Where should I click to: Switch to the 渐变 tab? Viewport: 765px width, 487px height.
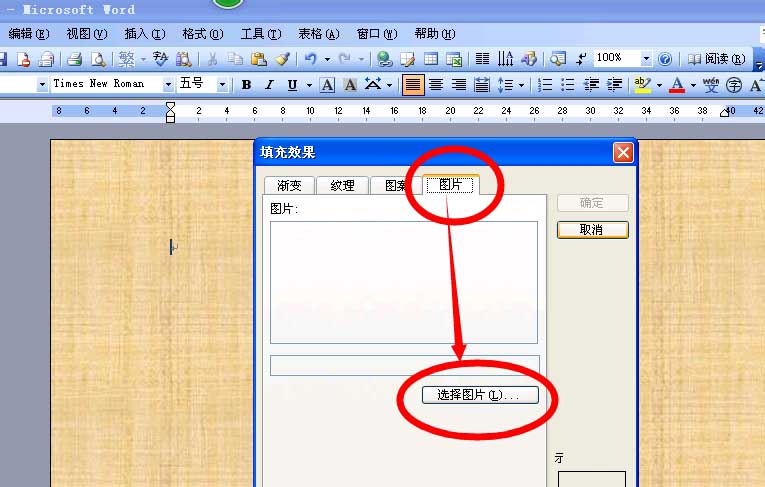point(289,185)
